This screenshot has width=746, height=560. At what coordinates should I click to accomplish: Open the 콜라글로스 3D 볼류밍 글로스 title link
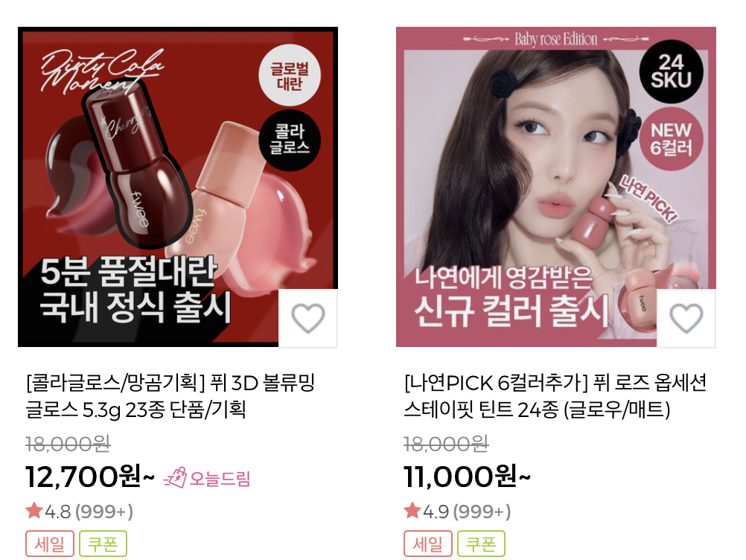(x=170, y=396)
